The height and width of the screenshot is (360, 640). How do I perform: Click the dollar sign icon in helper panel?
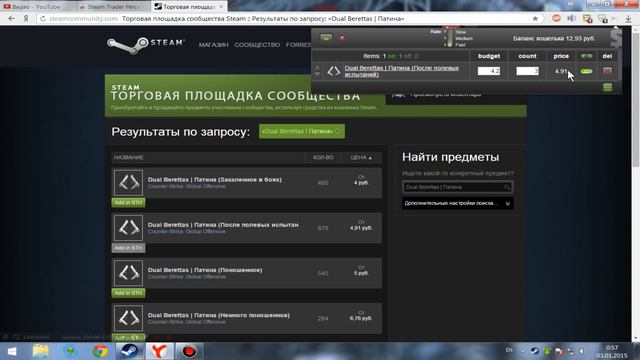tap(616, 38)
